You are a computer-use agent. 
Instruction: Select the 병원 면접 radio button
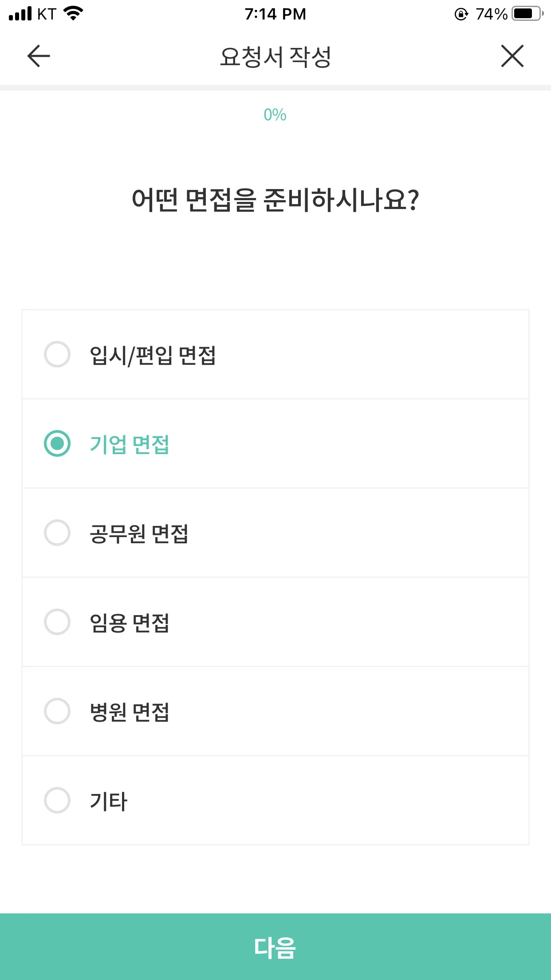click(57, 711)
